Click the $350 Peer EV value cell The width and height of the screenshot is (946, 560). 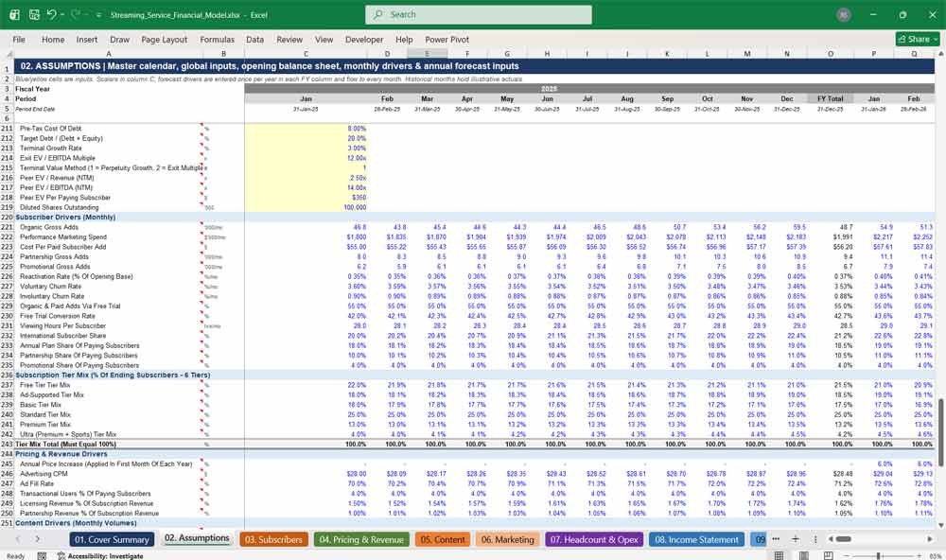click(x=306, y=198)
